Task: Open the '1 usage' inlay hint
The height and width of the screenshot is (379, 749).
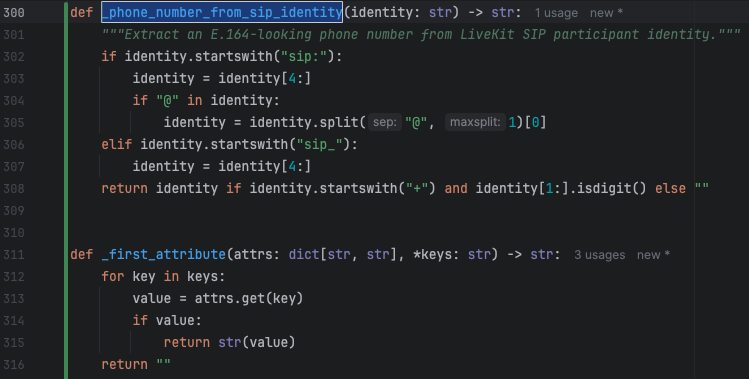Action: (x=556, y=13)
